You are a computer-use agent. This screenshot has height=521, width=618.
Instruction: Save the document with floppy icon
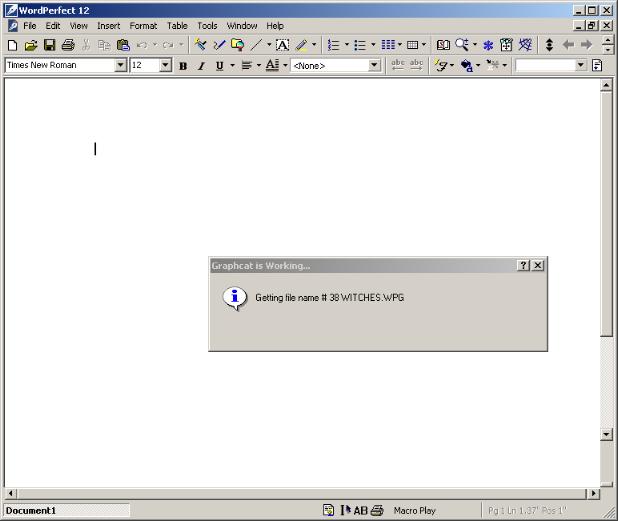coord(49,45)
